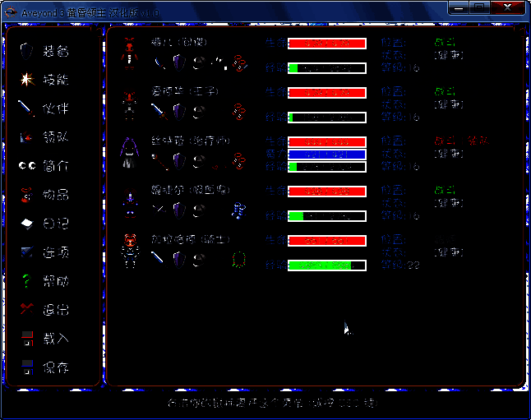Select the 技能 (Skills) starburst icon
This screenshot has width=531, height=420.
pos(27,80)
